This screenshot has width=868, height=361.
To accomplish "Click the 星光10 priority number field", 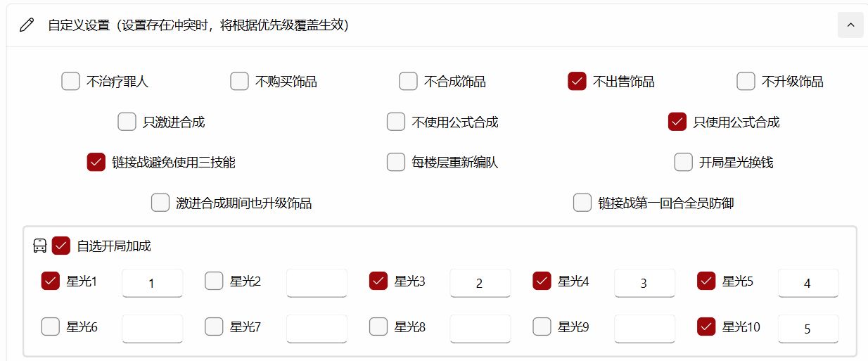I will (x=808, y=328).
